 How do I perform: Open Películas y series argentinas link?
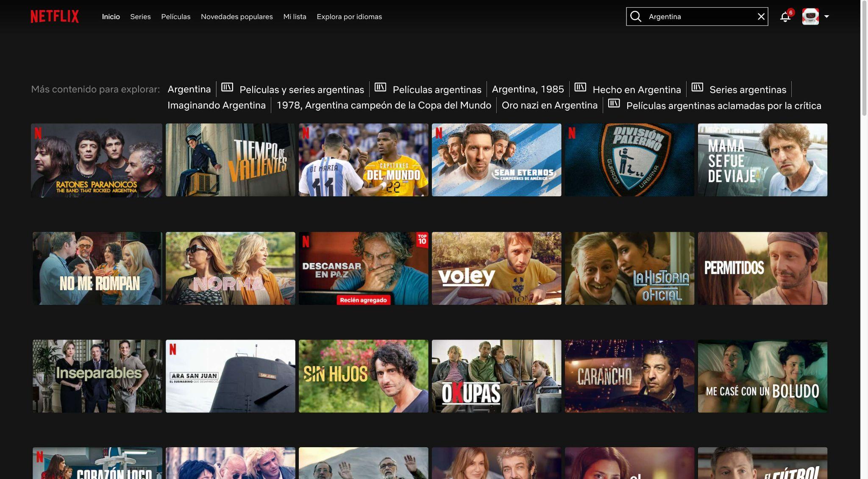[302, 90]
